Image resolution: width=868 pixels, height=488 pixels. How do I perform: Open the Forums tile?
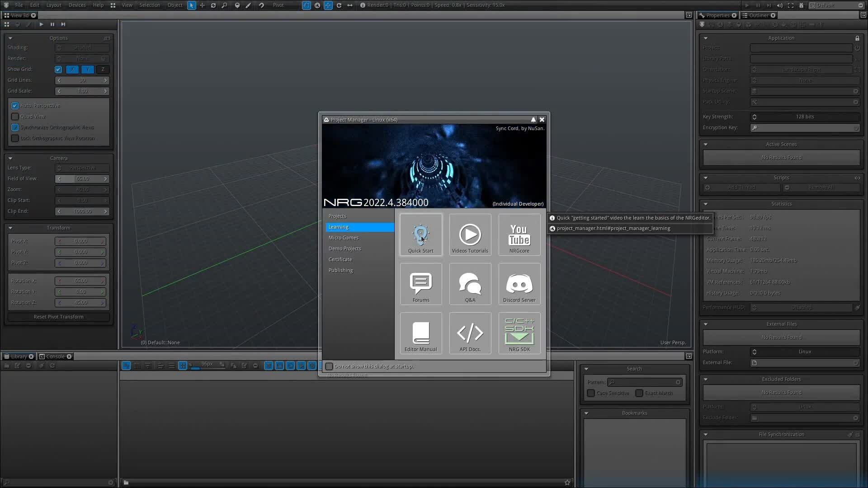pos(420,284)
